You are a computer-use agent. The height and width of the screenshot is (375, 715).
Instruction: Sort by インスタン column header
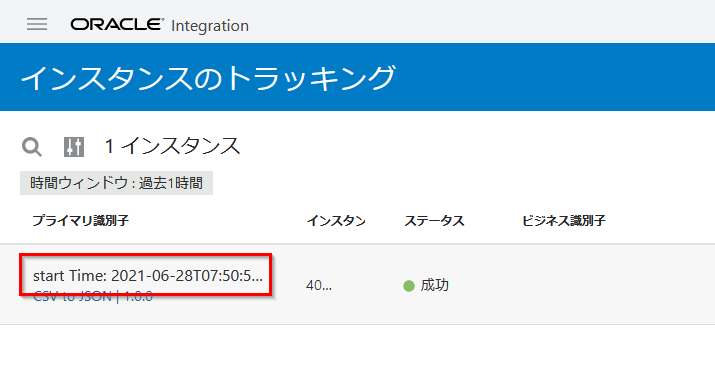(336, 221)
